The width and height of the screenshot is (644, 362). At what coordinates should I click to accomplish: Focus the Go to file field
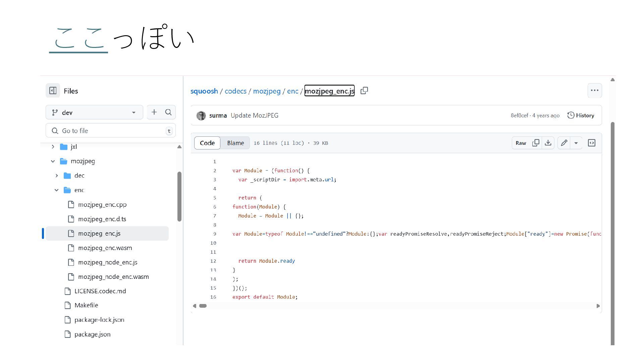pyautogui.click(x=111, y=131)
